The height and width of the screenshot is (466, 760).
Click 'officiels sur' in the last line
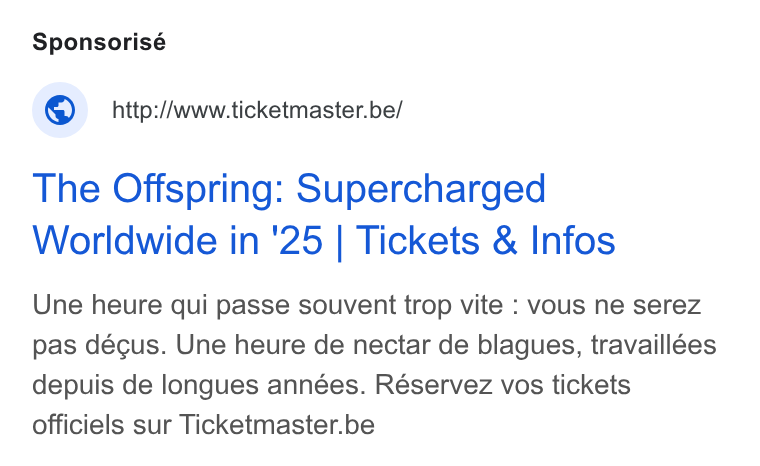click(x=101, y=425)
